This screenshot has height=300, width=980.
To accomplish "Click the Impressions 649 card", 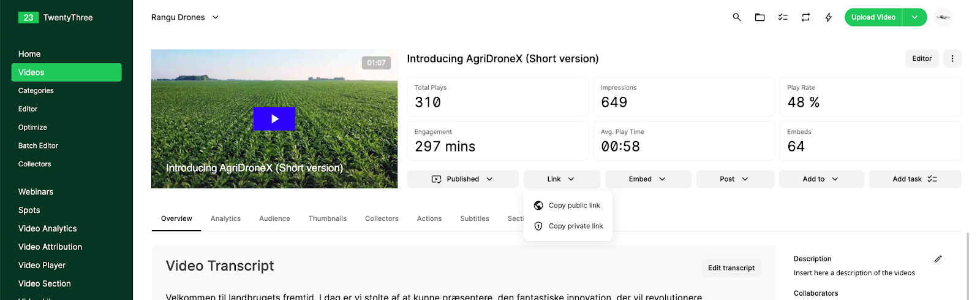I will click(x=684, y=97).
